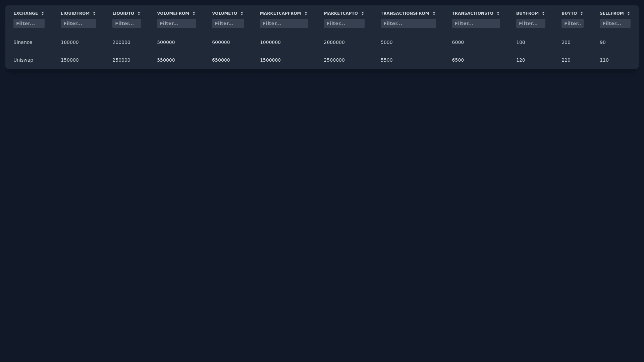Viewport: 644px width, 362px height.
Task: Click sort icon beside TRANSACTIONSTO
Action: tap(498, 13)
